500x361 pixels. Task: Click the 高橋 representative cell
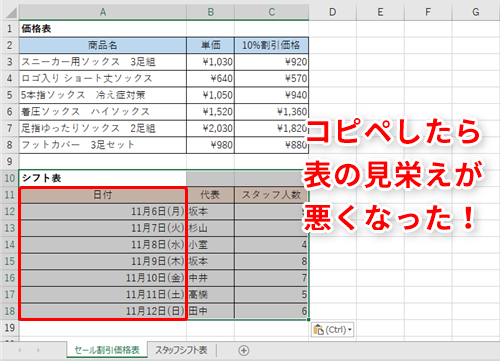[x=210, y=295]
